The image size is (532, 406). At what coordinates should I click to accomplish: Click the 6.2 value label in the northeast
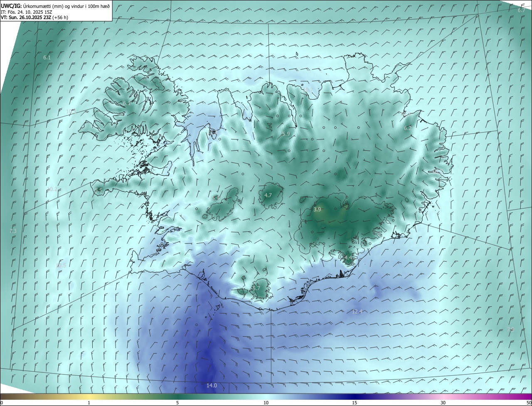[408, 128]
